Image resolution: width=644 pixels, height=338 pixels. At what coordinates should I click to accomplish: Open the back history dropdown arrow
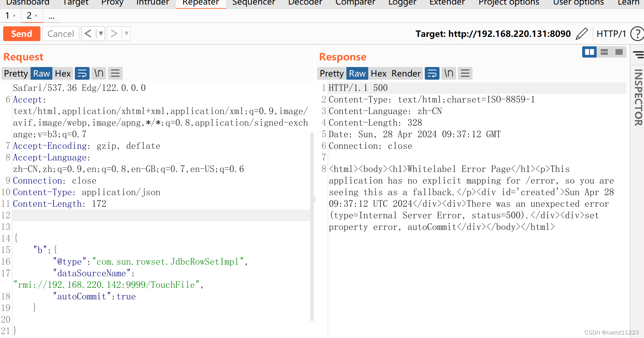101,34
